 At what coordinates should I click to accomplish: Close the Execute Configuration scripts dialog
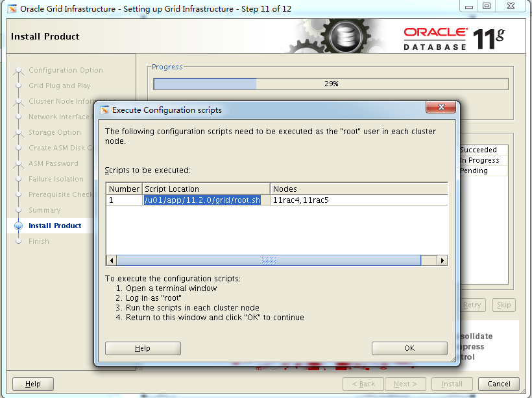441,107
